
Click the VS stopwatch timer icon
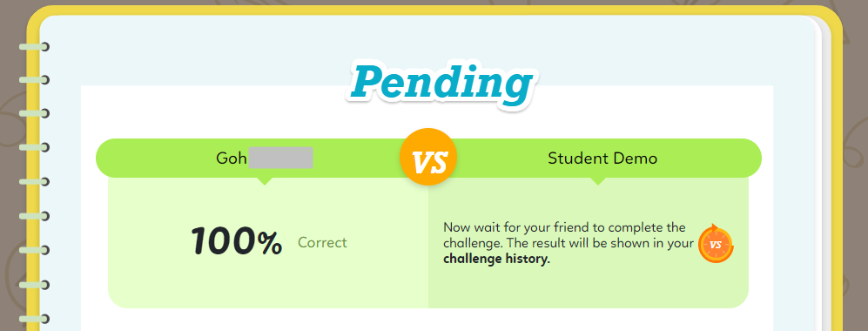pyautogui.click(x=716, y=244)
